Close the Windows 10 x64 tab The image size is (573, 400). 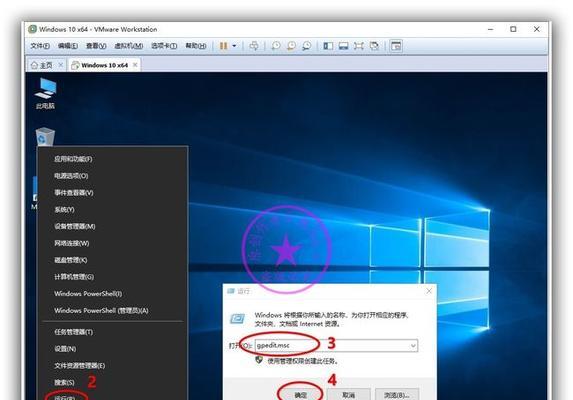135,65
